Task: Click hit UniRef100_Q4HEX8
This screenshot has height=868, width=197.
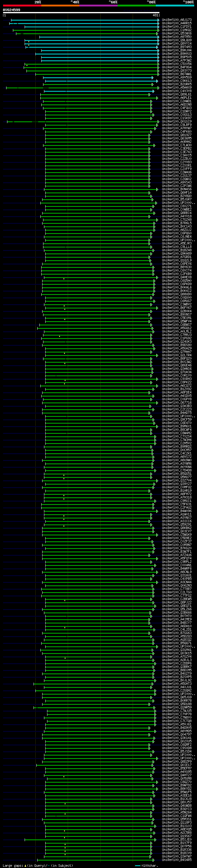Action: point(177,277)
